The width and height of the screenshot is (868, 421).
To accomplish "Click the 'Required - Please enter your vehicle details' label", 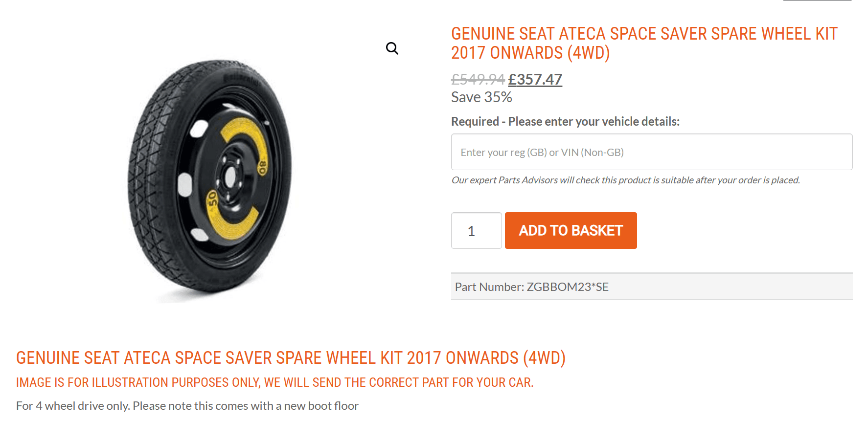I will (x=565, y=121).
